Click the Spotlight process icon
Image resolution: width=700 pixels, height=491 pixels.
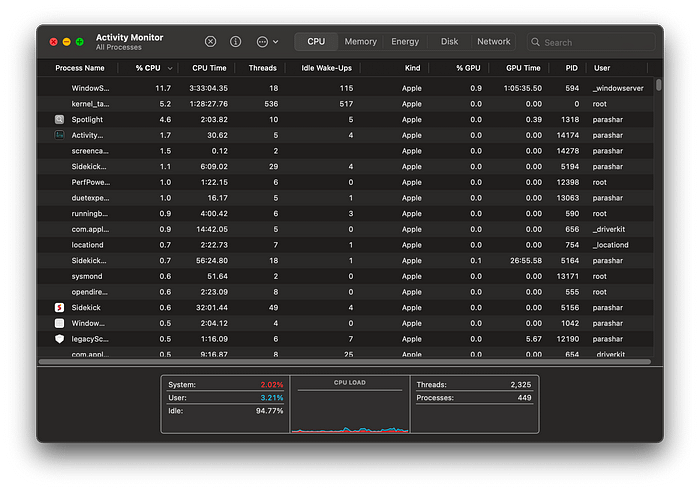59,120
